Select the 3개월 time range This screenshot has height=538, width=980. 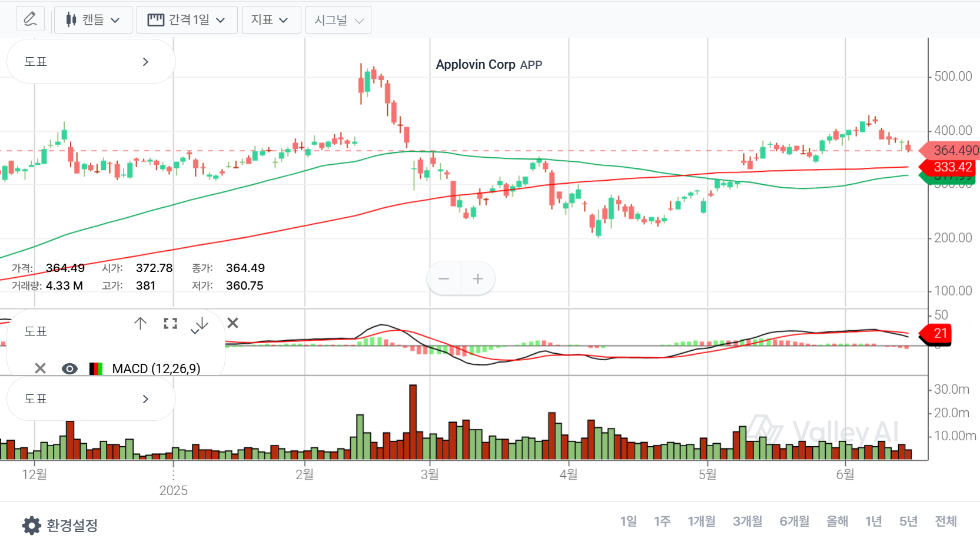(x=748, y=521)
